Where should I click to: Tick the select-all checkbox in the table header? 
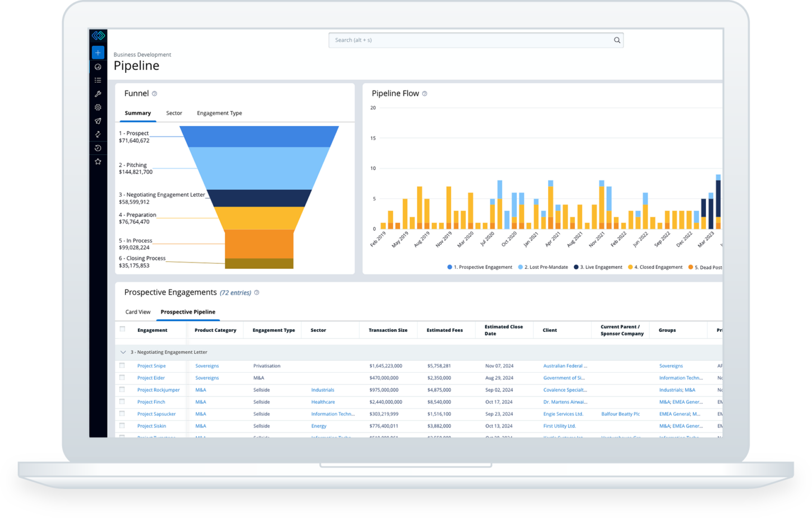click(122, 328)
